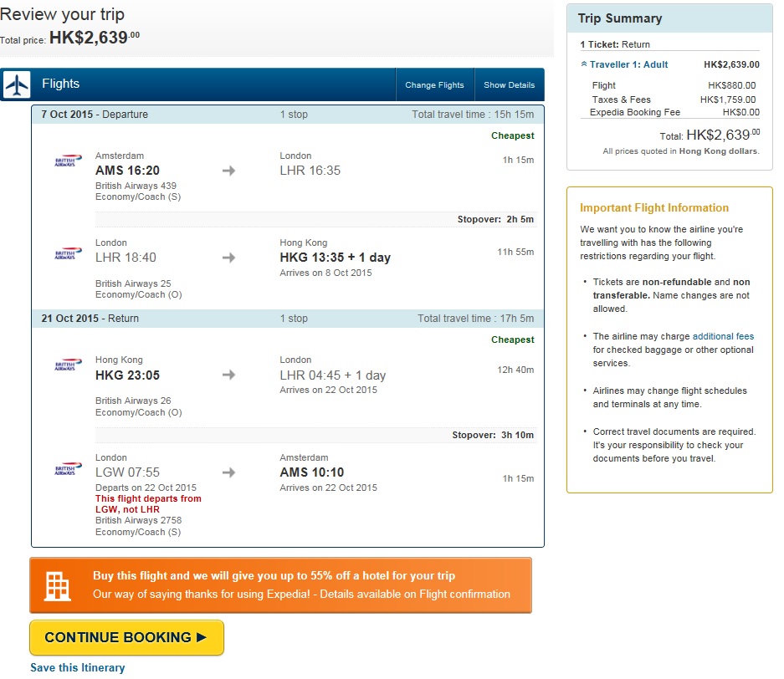
Task: Open the Save this Itinerary link
Action: click(78, 667)
